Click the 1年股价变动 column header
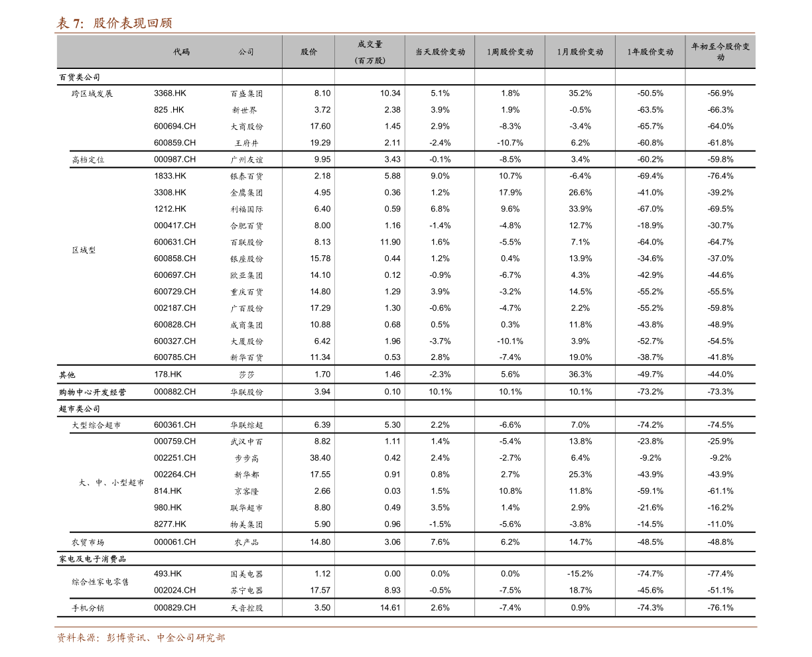 point(650,52)
